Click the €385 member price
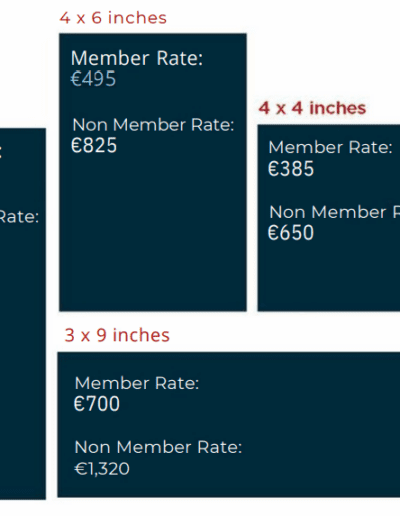The image size is (400, 516). [x=291, y=168]
